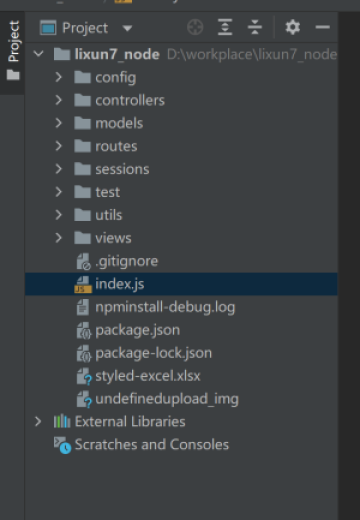This screenshot has width=360, height=520.
Task: Click the JS icon of index.js
Action: pyautogui.click(x=83, y=284)
